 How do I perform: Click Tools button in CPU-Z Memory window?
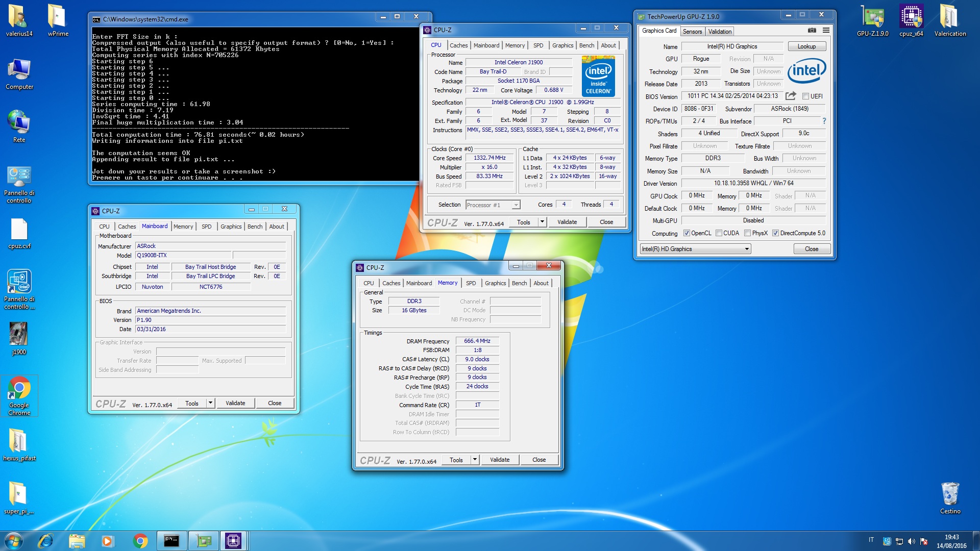456,460
